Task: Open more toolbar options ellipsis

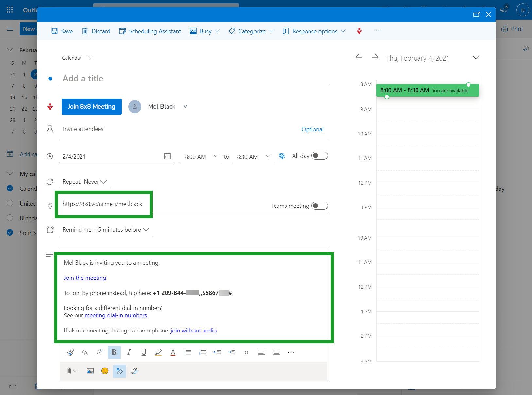Action: 378,31
